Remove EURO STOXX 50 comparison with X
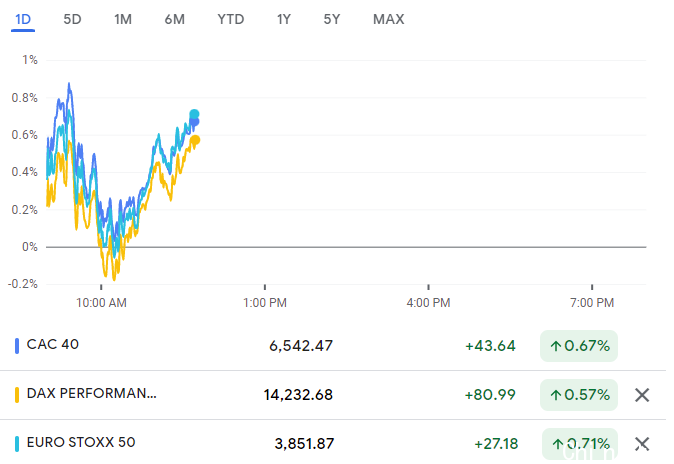This screenshot has height=464, width=674. [x=642, y=443]
